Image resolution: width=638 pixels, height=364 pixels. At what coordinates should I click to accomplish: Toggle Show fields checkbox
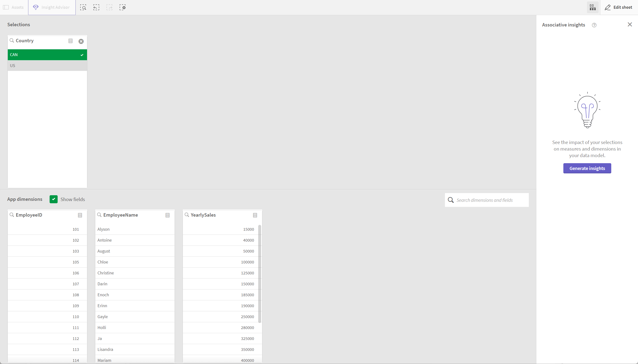53,199
